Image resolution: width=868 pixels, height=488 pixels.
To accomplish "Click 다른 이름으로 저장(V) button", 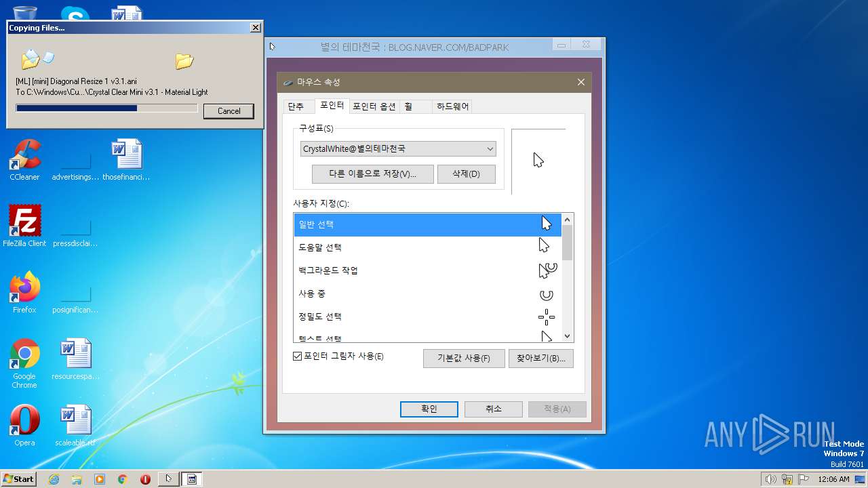I will [372, 174].
